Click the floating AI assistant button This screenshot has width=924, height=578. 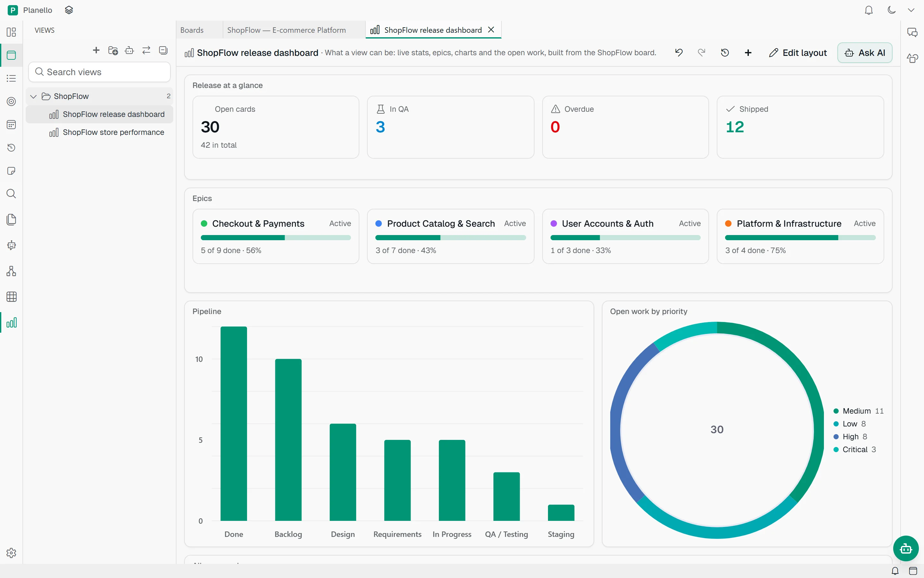[x=906, y=548]
